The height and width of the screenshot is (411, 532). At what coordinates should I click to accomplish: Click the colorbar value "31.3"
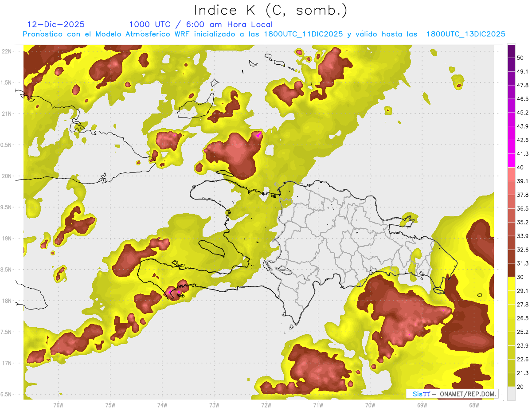tap(523, 263)
